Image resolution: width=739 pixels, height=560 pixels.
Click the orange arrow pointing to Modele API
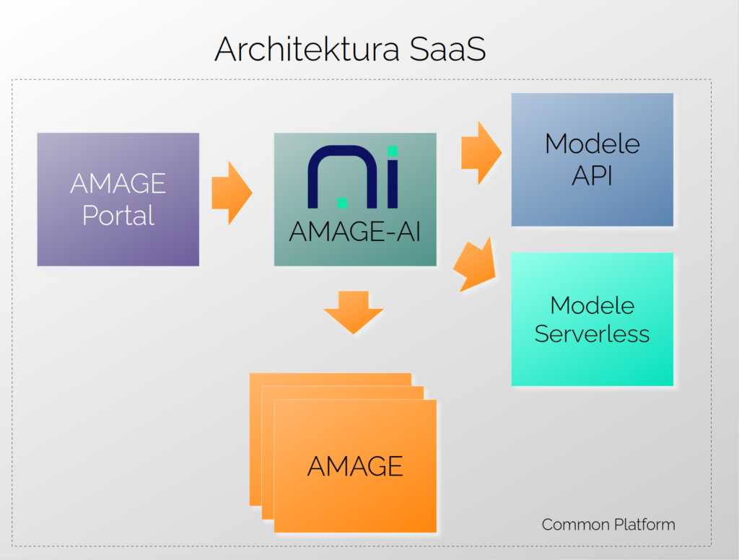pos(481,152)
